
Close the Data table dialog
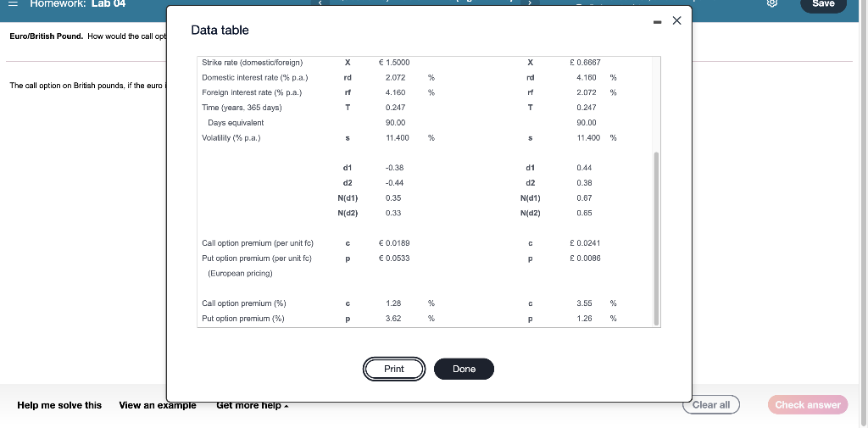676,20
